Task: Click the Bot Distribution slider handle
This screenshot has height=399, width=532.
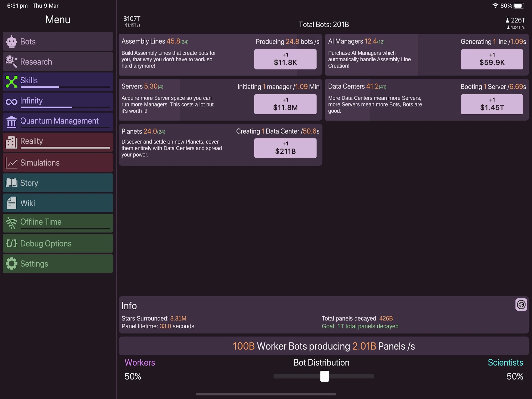Action: [x=324, y=376]
